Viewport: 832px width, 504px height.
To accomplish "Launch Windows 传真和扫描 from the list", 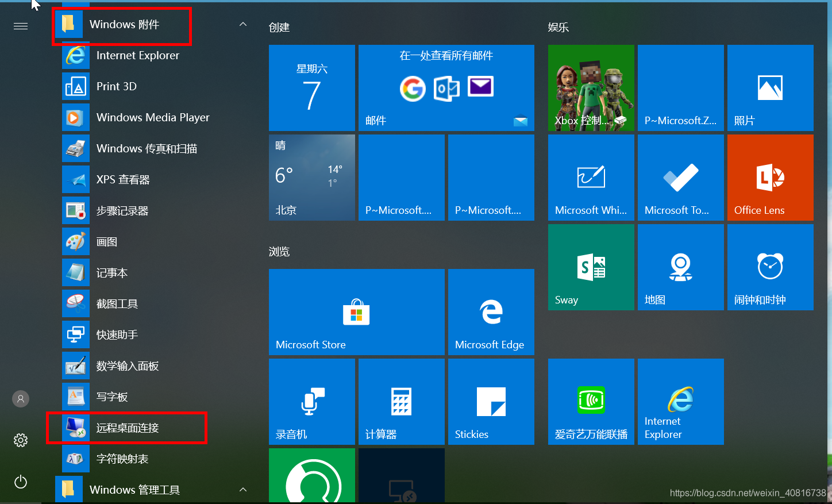I will click(157, 148).
